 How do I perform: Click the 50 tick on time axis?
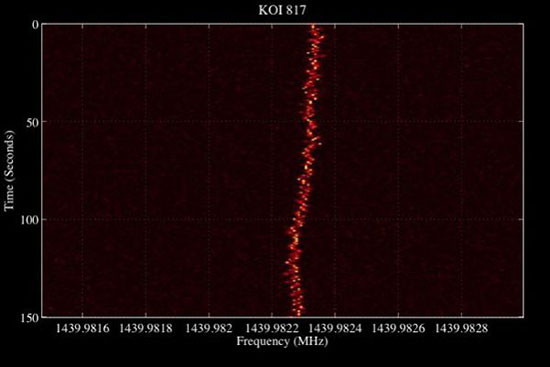coord(33,122)
